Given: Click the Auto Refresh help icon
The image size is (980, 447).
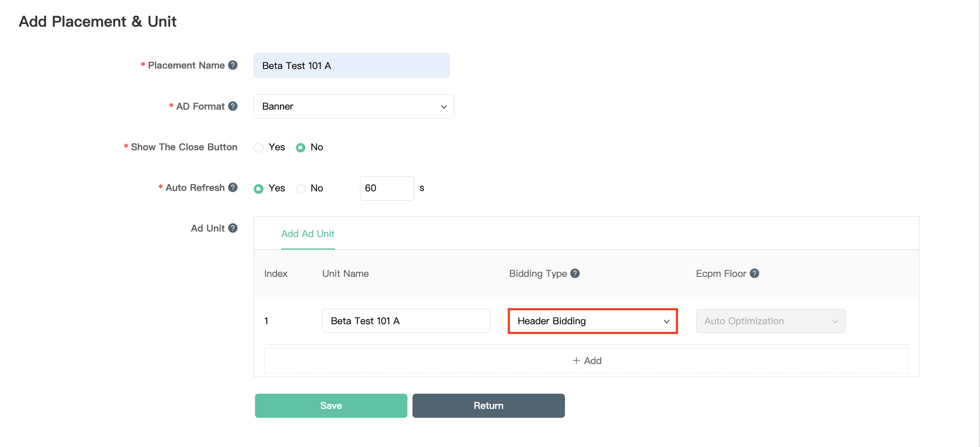Looking at the screenshot, I should [x=233, y=188].
